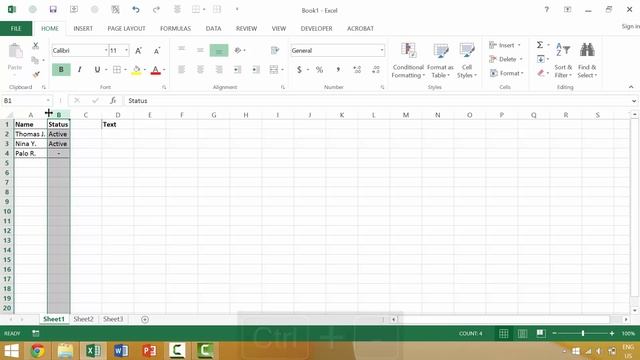The image size is (640, 360).
Task: Apply borders with the Borders icon
Action: pyautogui.click(x=117, y=70)
